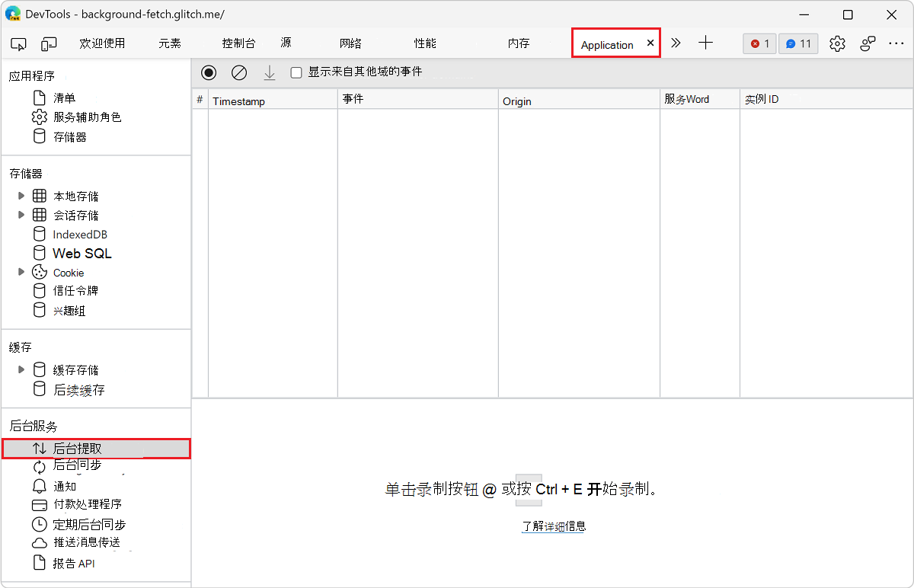Viewport: 914px width, 588px height.
Task: Switch to the 欢迎使用 tab
Action: click(x=102, y=43)
